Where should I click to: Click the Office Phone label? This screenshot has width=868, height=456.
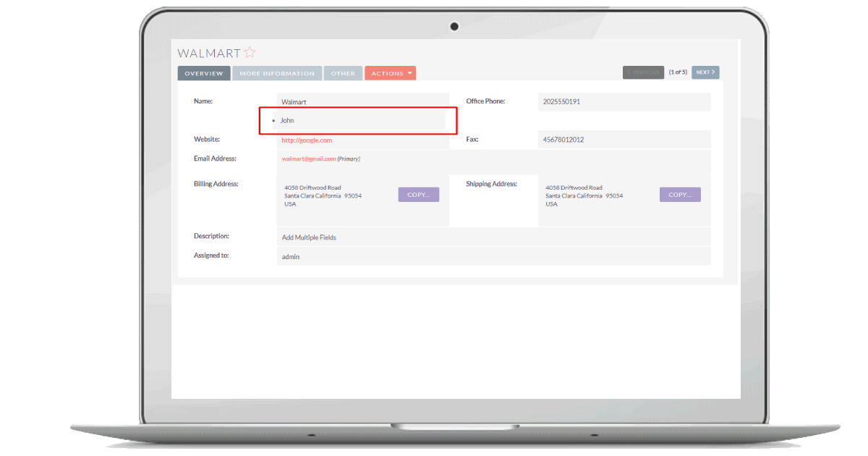point(485,101)
